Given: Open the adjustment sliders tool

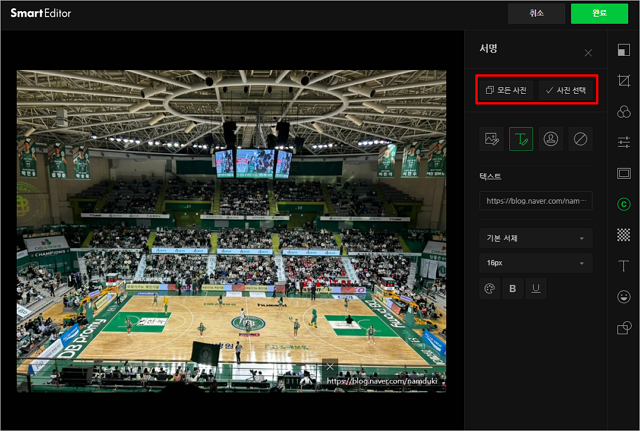Looking at the screenshot, I should click(624, 142).
